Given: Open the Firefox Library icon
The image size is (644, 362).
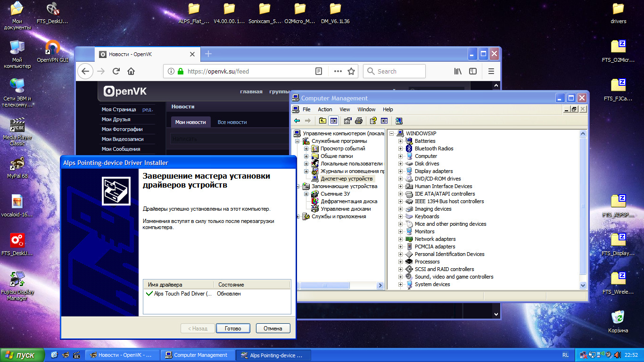Looking at the screenshot, I should tap(458, 71).
